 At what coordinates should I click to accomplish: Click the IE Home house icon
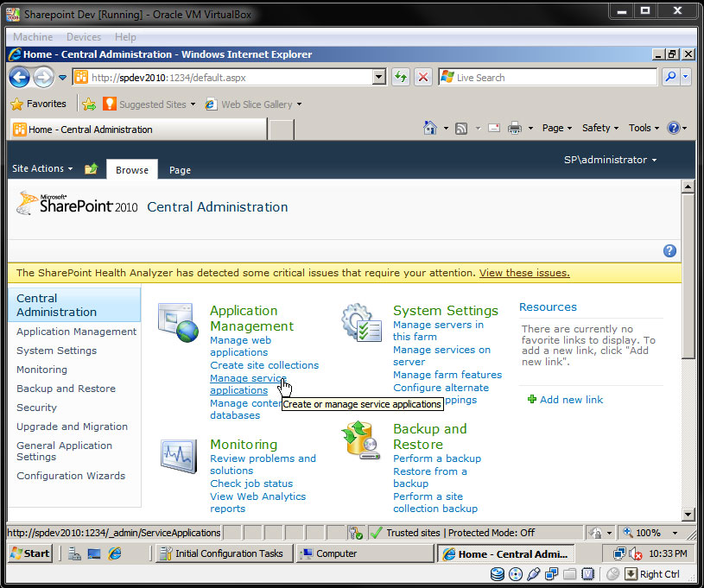point(430,128)
